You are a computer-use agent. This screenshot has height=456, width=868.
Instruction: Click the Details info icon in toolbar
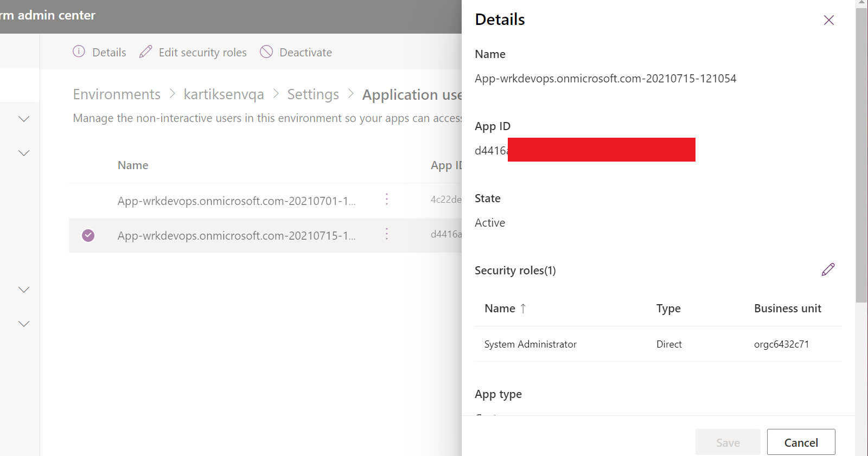[x=79, y=52]
